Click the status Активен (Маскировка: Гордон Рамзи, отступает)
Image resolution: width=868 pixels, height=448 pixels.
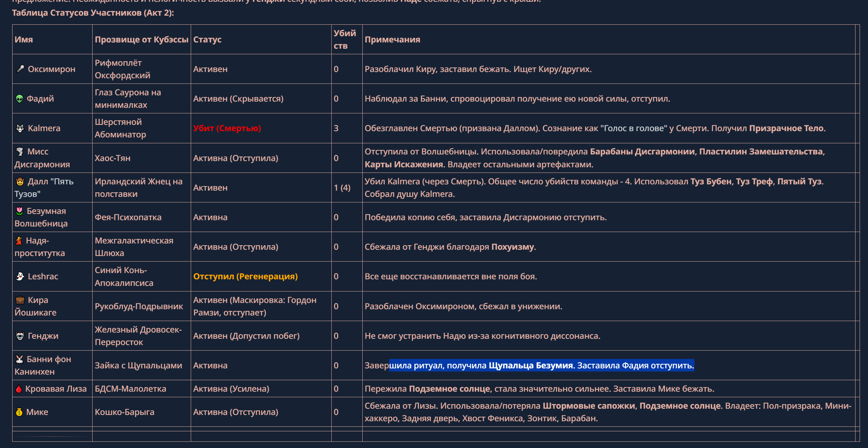[255, 306]
